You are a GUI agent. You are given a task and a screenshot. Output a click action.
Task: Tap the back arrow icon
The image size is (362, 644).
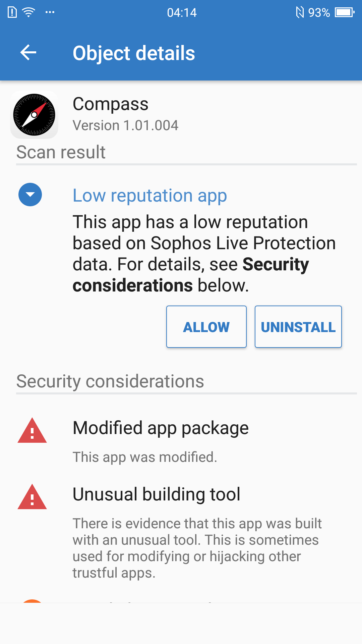pos(28,53)
